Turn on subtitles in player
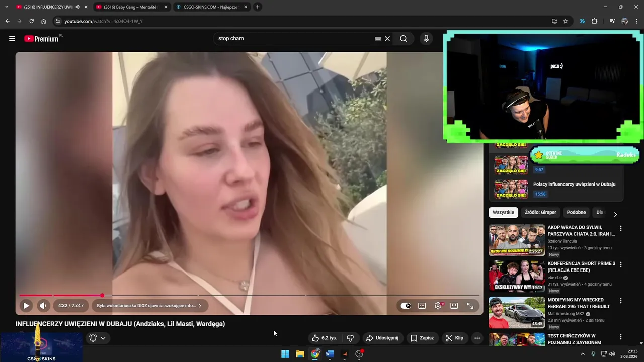 [422, 305]
